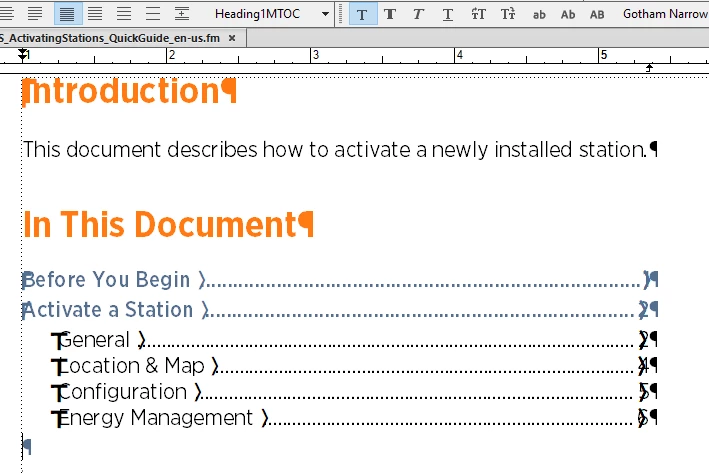This screenshot has width=709, height=474.
Task: Change text to uppercase AB
Action: pyautogui.click(x=597, y=15)
